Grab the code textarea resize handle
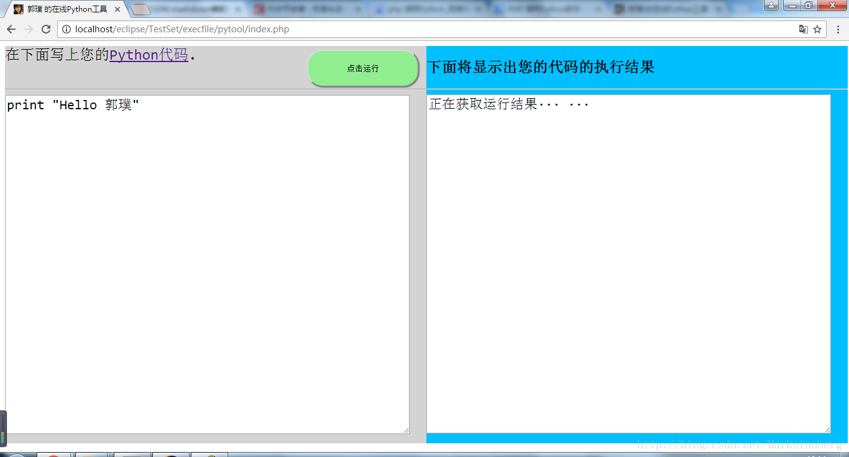 click(406, 430)
